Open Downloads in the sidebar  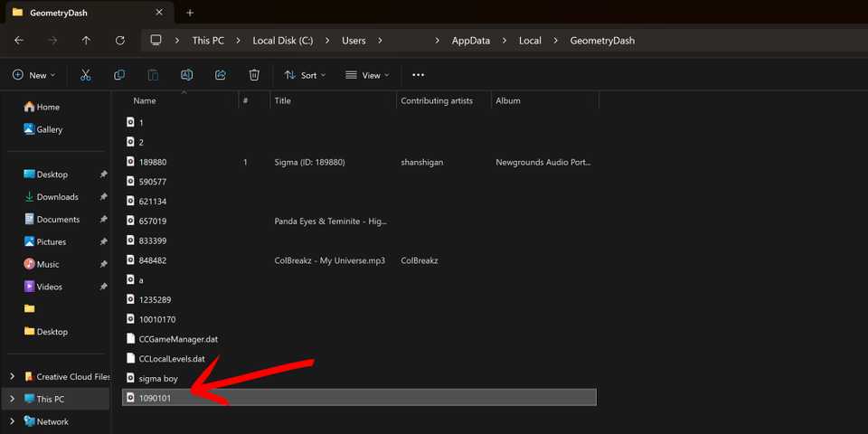57,197
